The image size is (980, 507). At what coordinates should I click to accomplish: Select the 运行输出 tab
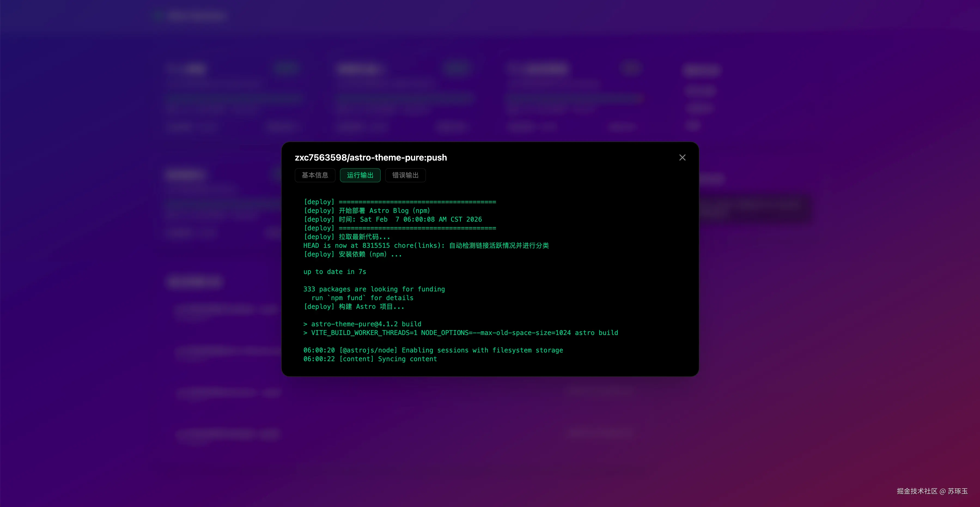pos(360,175)
